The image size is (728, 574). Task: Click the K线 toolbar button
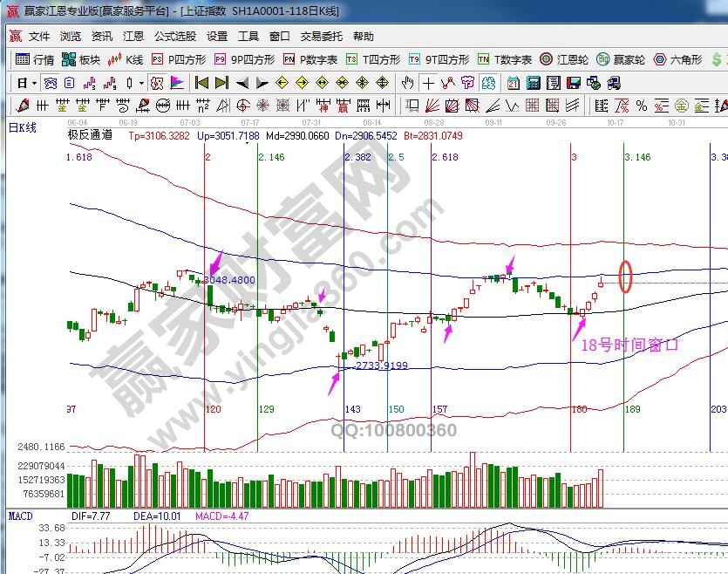[125, 59]
